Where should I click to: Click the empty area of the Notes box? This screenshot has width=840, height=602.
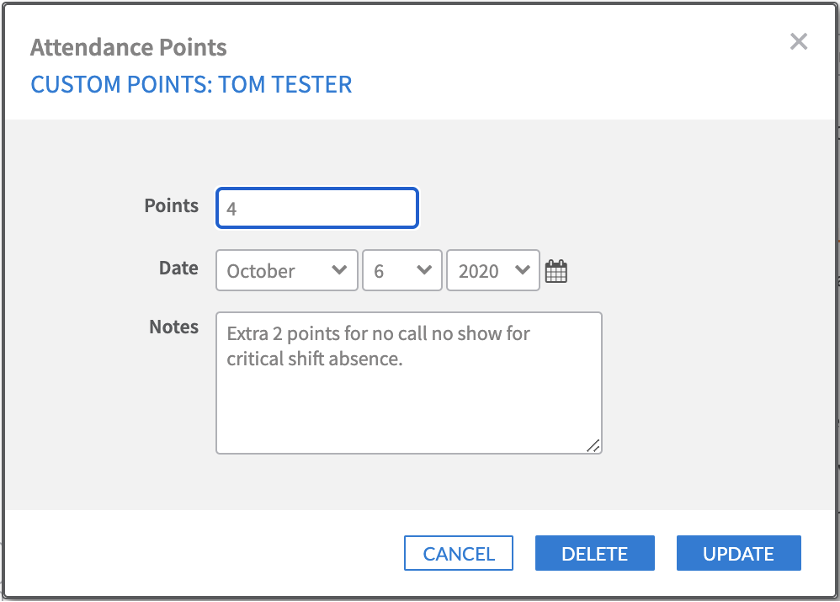(409, 411)
